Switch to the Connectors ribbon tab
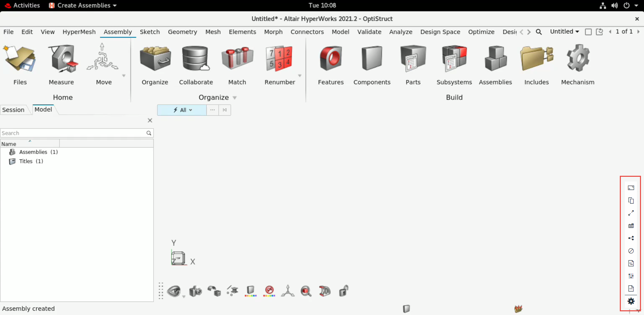This screenshot has height=315, width=644. 307,32
